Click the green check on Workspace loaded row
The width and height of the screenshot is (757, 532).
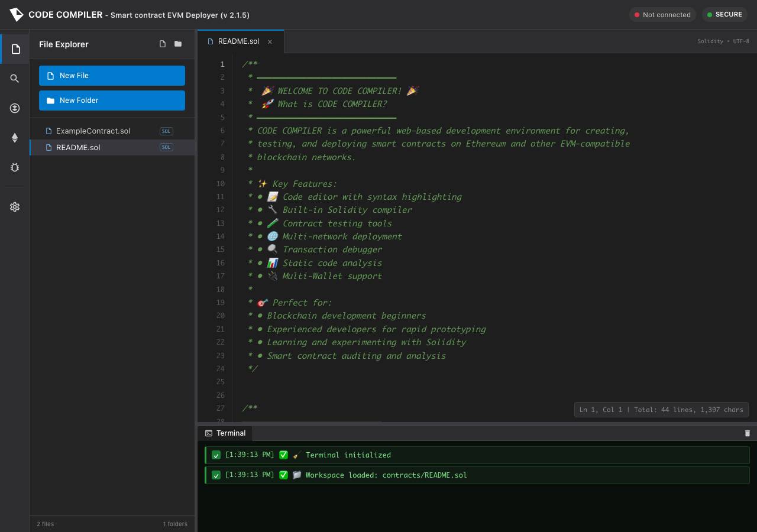point(216,475)
